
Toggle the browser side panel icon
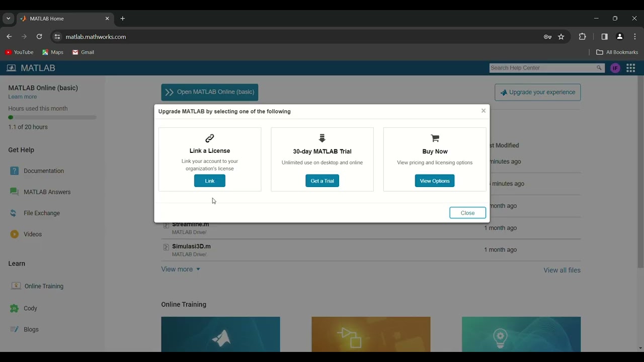(x=604, y=37)
